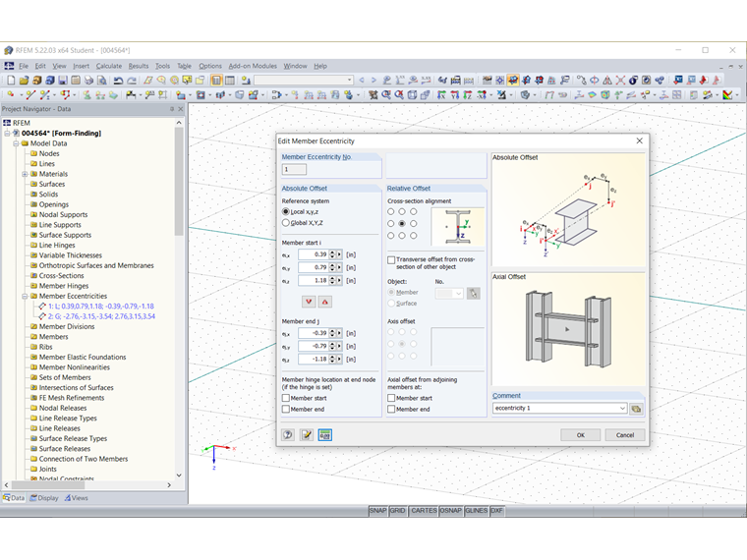Open the Comment dropdown list

622,408
